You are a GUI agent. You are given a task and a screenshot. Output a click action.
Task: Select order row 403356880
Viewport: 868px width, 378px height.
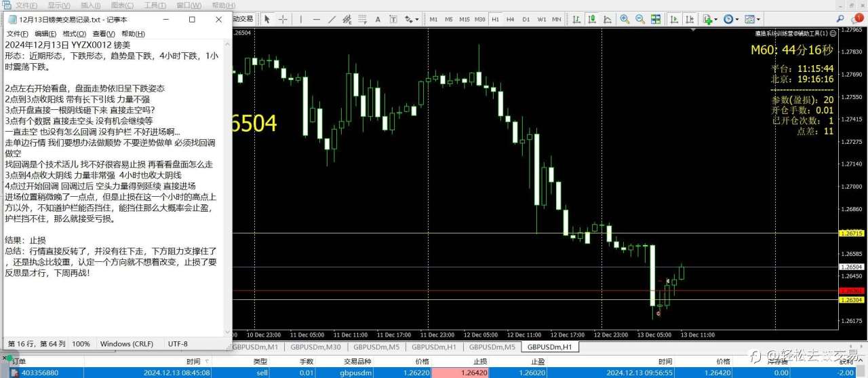point(434,373)
